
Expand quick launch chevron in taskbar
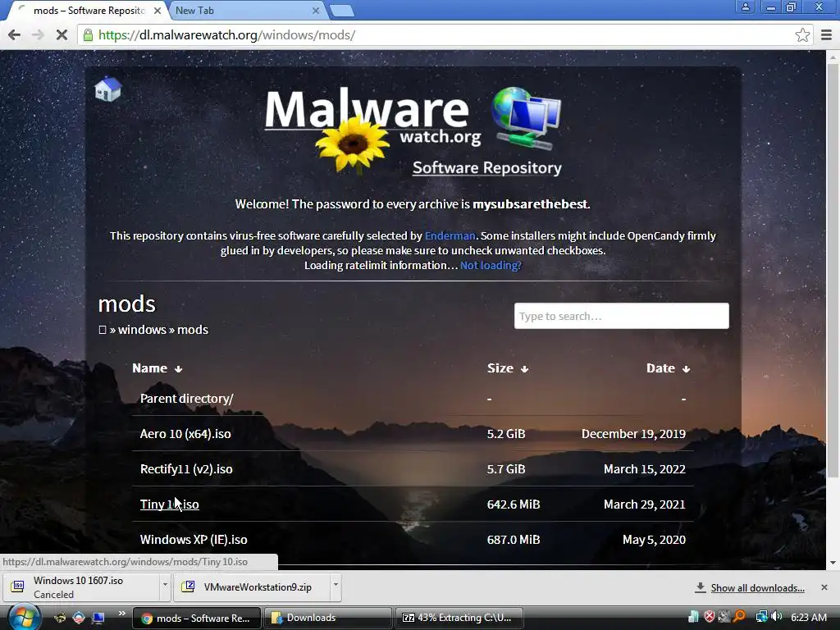[x=121, y=614]
